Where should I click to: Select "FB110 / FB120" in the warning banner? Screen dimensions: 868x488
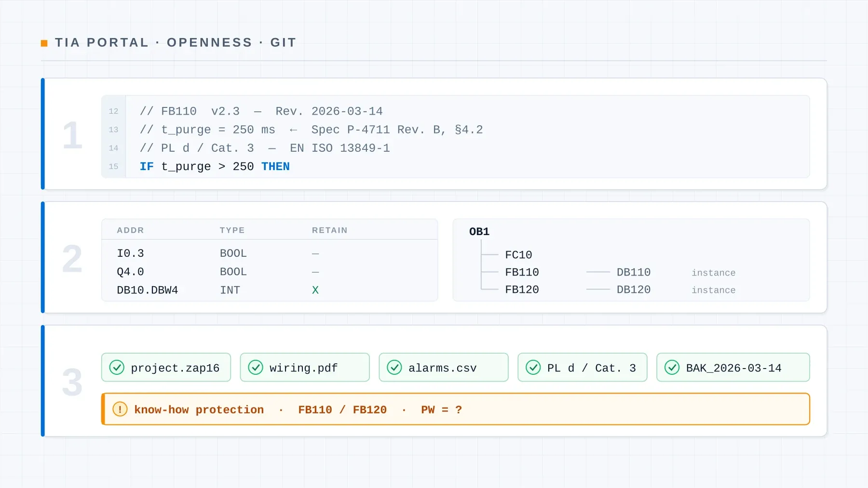click(x=342, y=410)
